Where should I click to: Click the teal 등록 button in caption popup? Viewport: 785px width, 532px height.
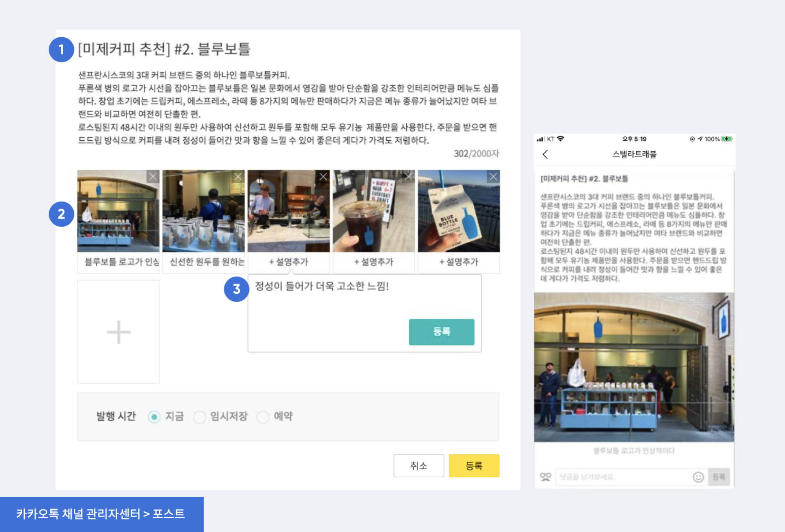pyautogui.click(x=442, y=332)
